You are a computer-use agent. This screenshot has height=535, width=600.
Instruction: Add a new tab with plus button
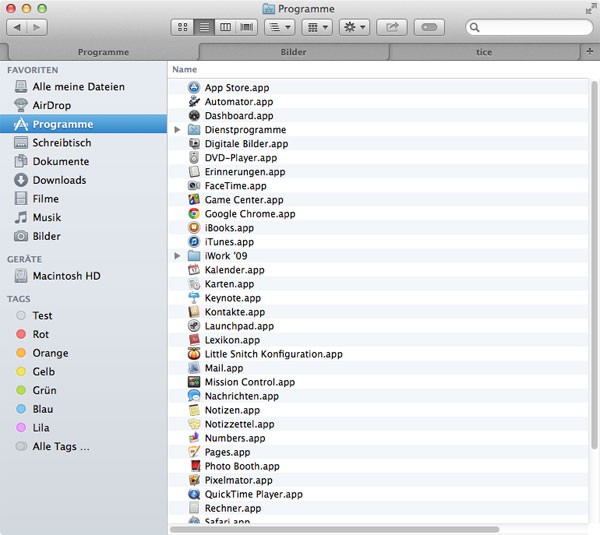[590, 51]
